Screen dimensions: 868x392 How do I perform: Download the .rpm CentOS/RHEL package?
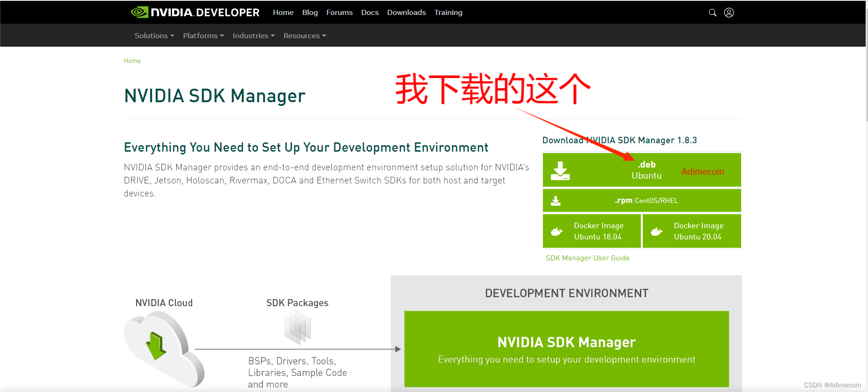click(x=642, y=200)
